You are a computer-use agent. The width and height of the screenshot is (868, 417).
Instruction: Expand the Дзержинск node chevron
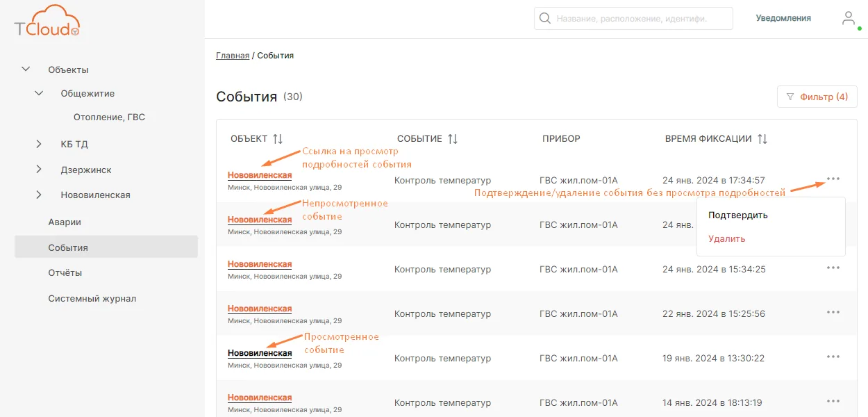click(39, 170)
